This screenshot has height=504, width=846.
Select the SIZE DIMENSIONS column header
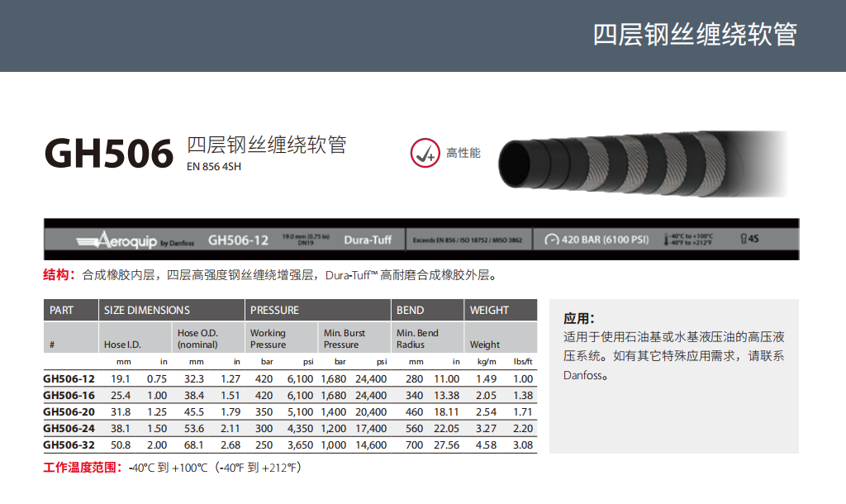pos(147,310)
